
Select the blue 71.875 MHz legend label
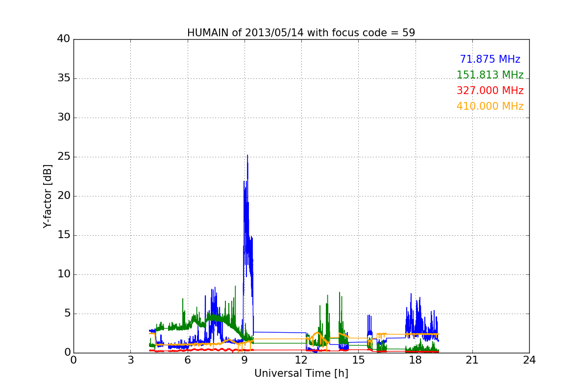(x=490, y=59)
